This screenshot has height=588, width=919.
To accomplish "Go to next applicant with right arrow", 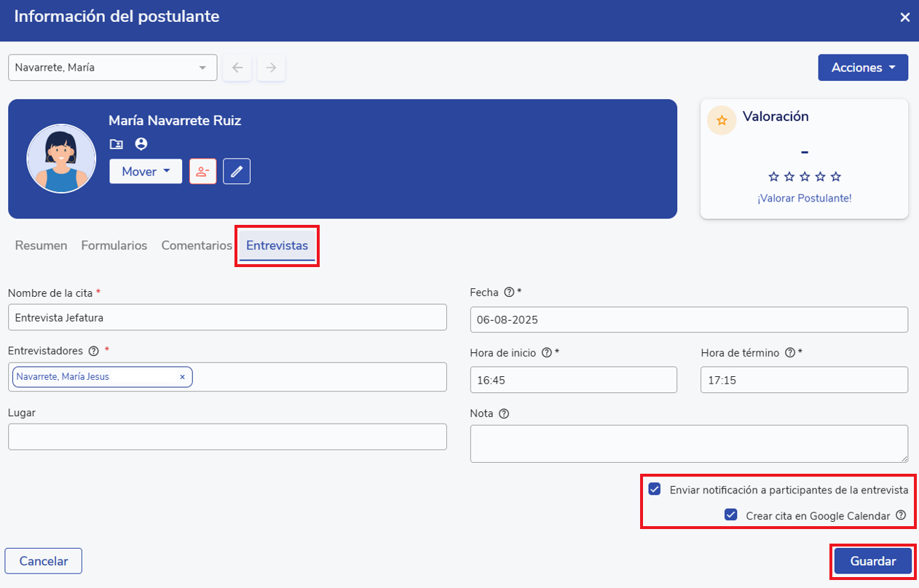I will coord(271,68).
